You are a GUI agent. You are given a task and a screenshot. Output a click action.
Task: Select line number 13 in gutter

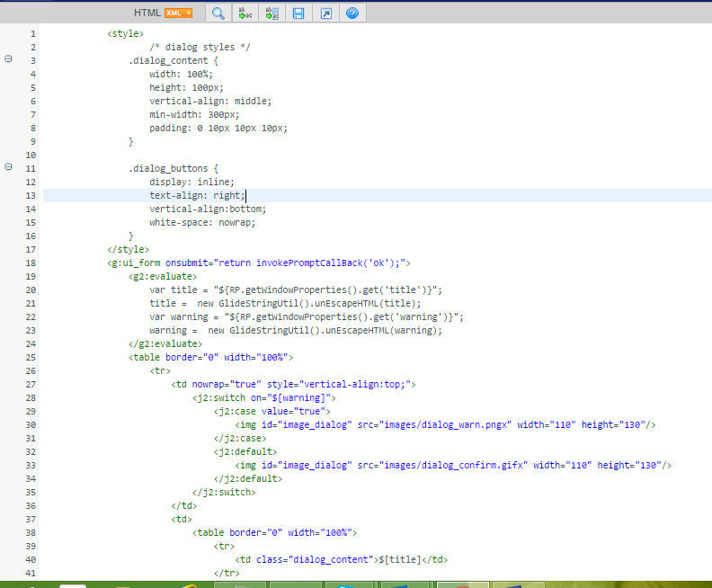(x=31, y=196)
